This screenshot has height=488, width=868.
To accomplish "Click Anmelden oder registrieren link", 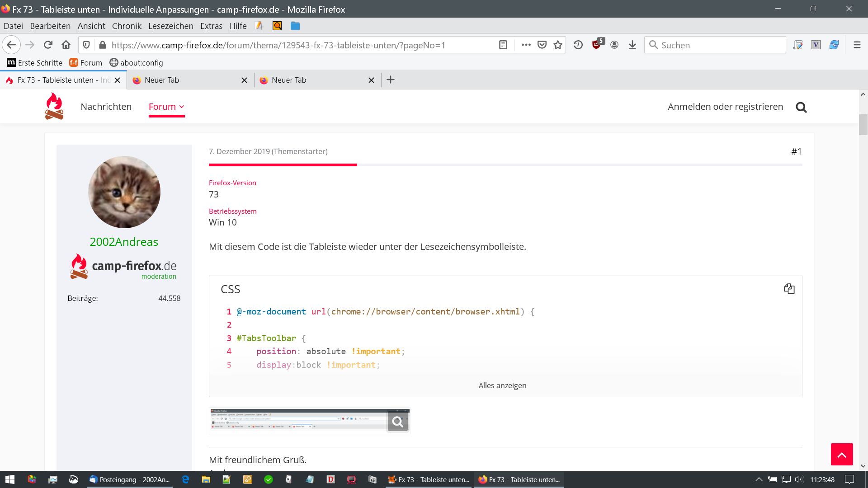I will click(725, 107).
